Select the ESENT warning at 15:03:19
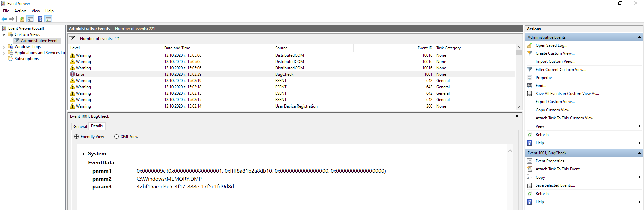The image size is (644, 210). coord(292,81)
